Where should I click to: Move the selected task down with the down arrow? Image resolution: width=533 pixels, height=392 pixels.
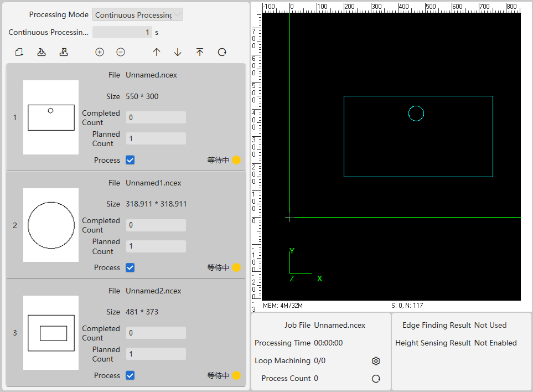pos(178,52)
